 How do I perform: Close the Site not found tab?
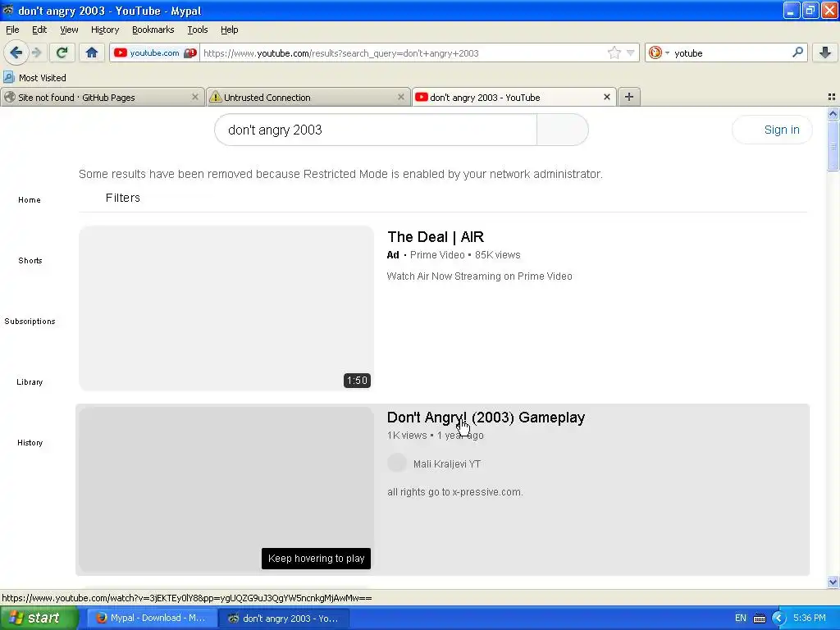(195, 97)
